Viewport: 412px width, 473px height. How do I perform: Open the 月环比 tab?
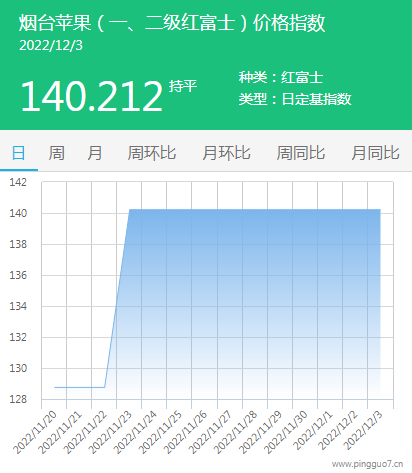[x=226, y=153]
